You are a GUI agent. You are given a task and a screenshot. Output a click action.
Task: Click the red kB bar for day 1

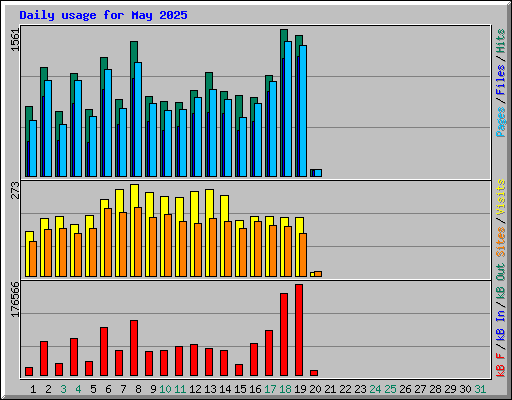point(29,371)
